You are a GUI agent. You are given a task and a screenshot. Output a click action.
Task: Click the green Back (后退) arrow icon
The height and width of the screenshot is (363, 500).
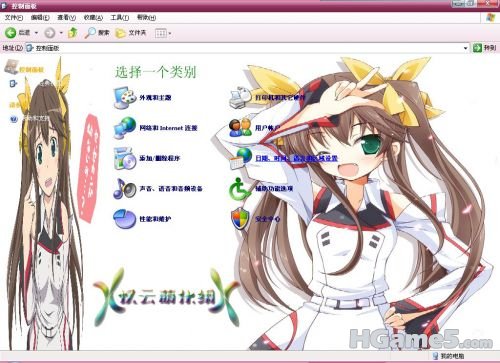pyautogui.click(x=10, y=32)
